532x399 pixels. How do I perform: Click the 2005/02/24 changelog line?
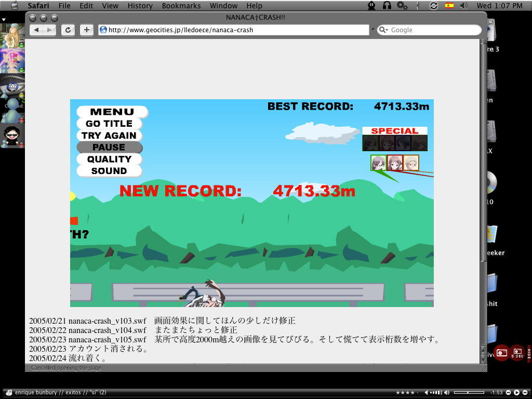[68, 358]
